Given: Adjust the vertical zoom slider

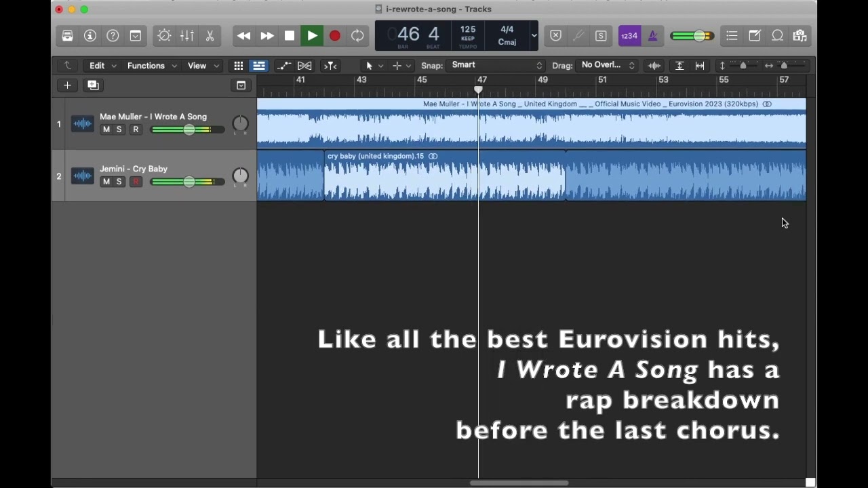Looking at the screenshot, I should pos(743,66).
